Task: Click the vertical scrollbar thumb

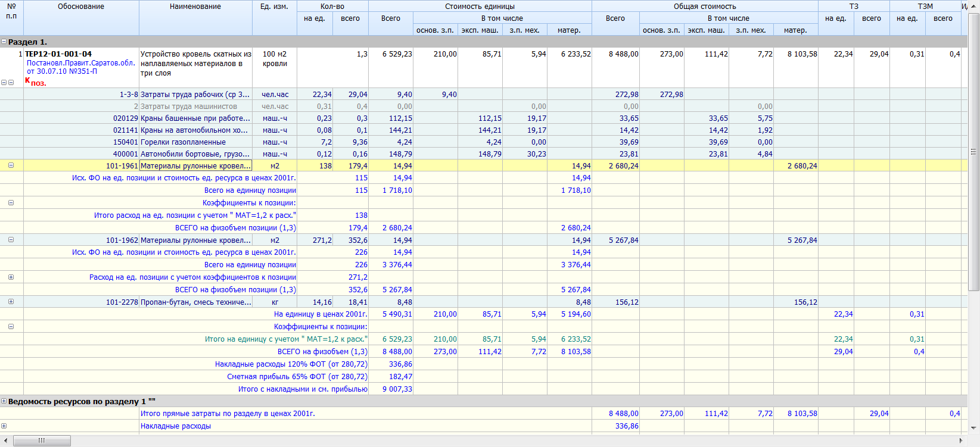Action: (x=974, y=152)
